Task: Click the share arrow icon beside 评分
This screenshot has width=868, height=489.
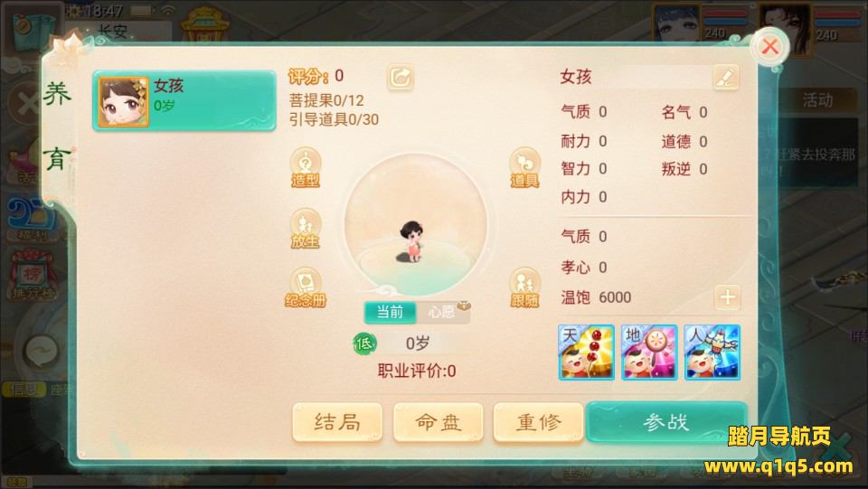Action: point(401,78)
